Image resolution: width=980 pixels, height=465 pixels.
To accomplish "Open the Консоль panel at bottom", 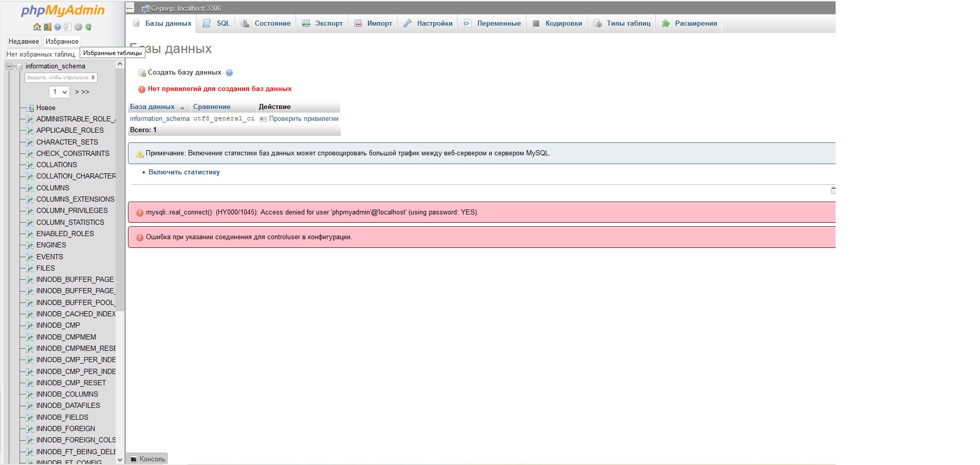I will (147, 459).
